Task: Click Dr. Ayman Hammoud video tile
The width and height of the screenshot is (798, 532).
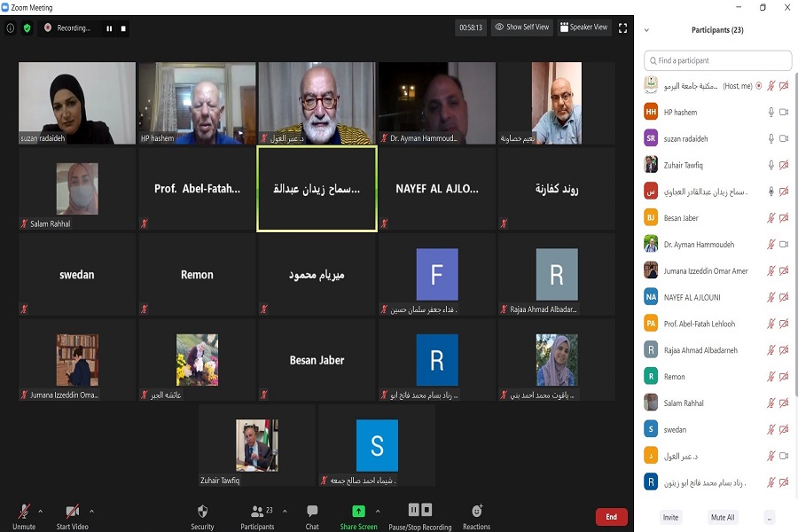Action: tap(437, 103)
